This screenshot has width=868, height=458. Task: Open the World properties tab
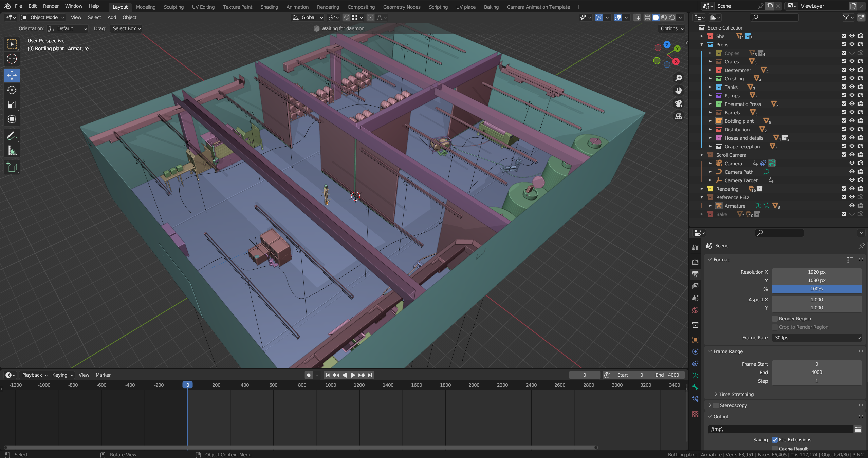695,310
